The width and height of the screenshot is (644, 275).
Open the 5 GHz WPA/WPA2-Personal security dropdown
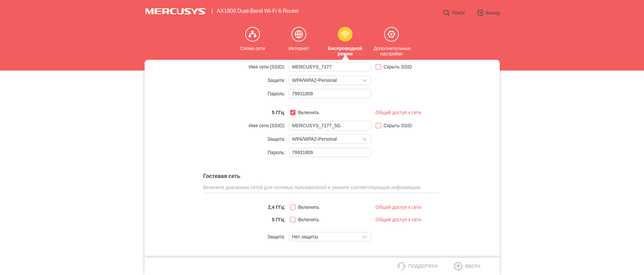click(x=330, y=139)
